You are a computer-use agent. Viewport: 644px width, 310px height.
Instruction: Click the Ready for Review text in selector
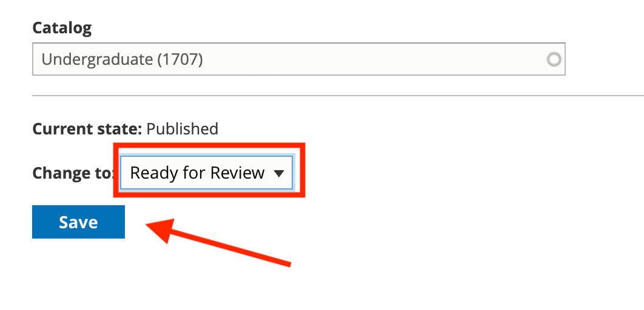click(x=197, y=173)
